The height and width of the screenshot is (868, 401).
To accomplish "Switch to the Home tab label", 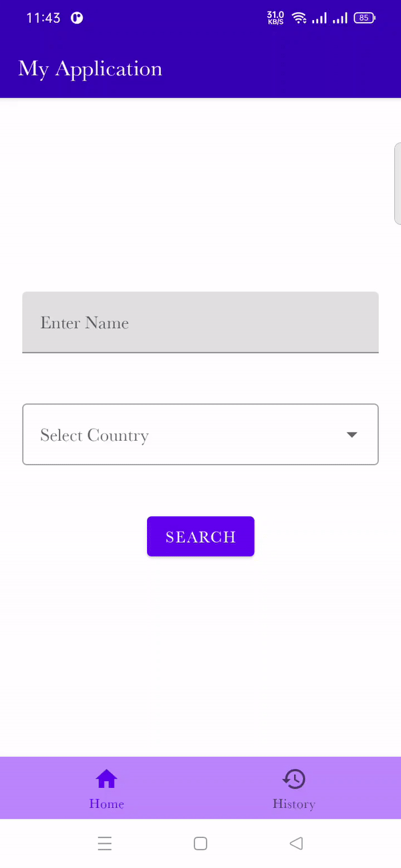I will pyautogui.click(x=106, y=803).
